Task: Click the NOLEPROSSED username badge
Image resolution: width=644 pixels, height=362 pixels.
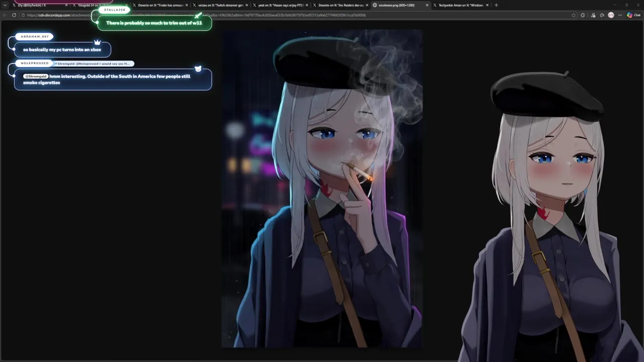Action: (x=35, y=63)
